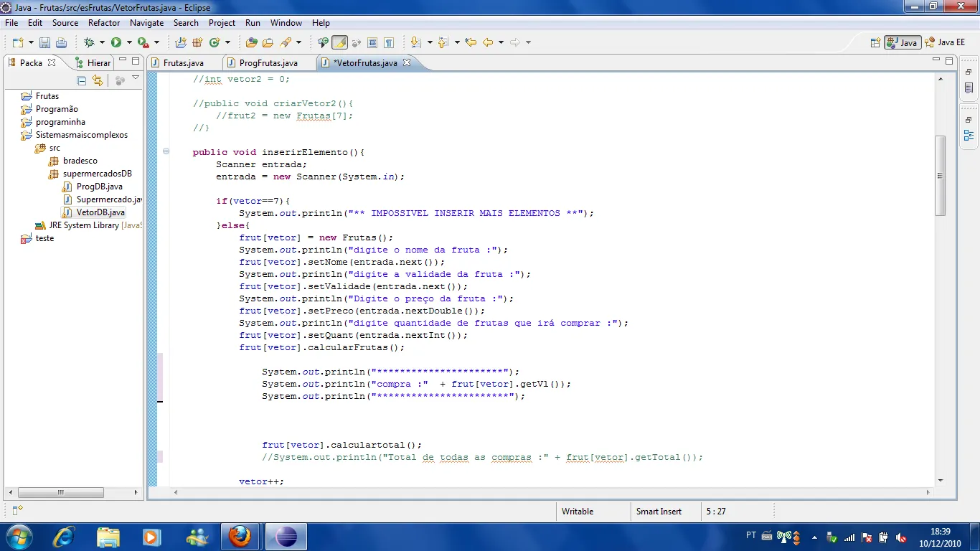The image size is (980, 551).
Task: Open Internet Explorer from the taskbar
Action: [65, 536]
